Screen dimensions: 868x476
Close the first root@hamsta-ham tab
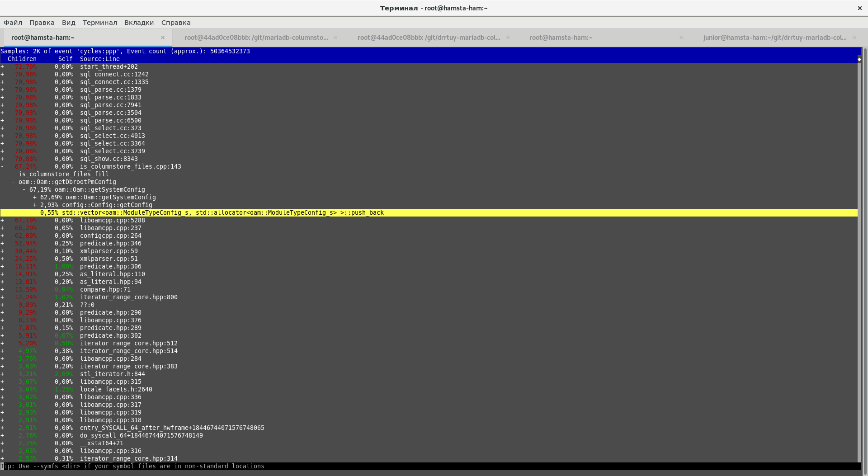point(163,38)
